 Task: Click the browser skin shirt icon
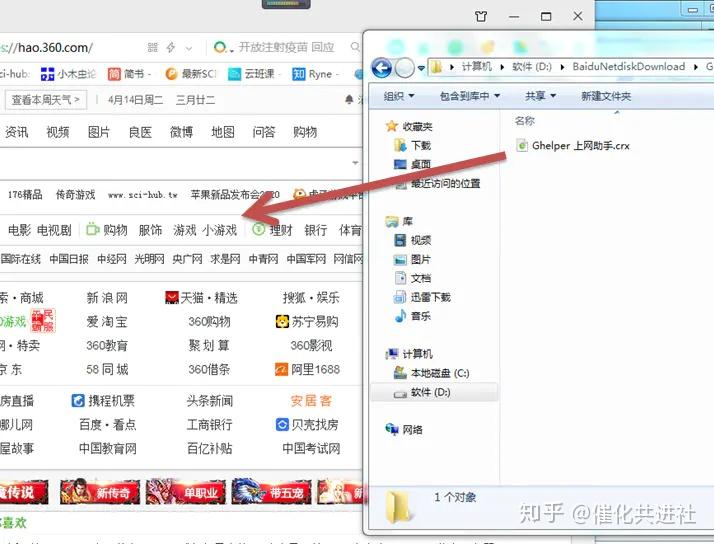click(481, 17)
